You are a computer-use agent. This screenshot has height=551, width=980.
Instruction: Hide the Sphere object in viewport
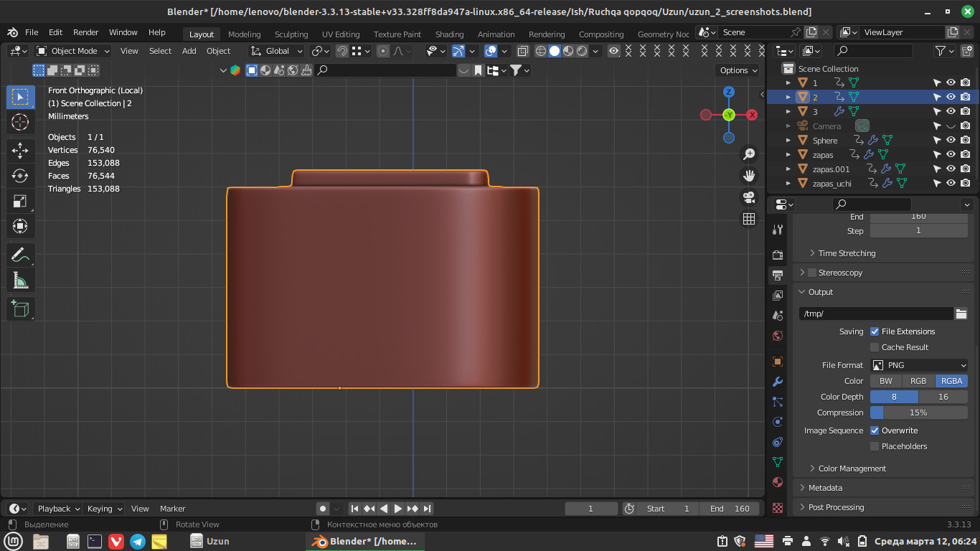pos(951,140)
